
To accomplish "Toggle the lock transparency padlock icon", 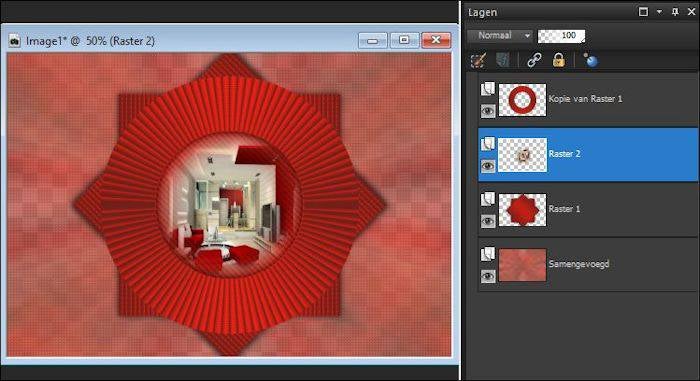I will [558, 60].
